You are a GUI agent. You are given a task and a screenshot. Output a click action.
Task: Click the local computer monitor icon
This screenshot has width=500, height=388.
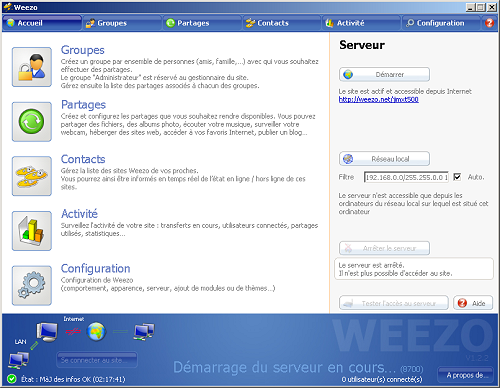pyautogui.click(x=47, y=332)
